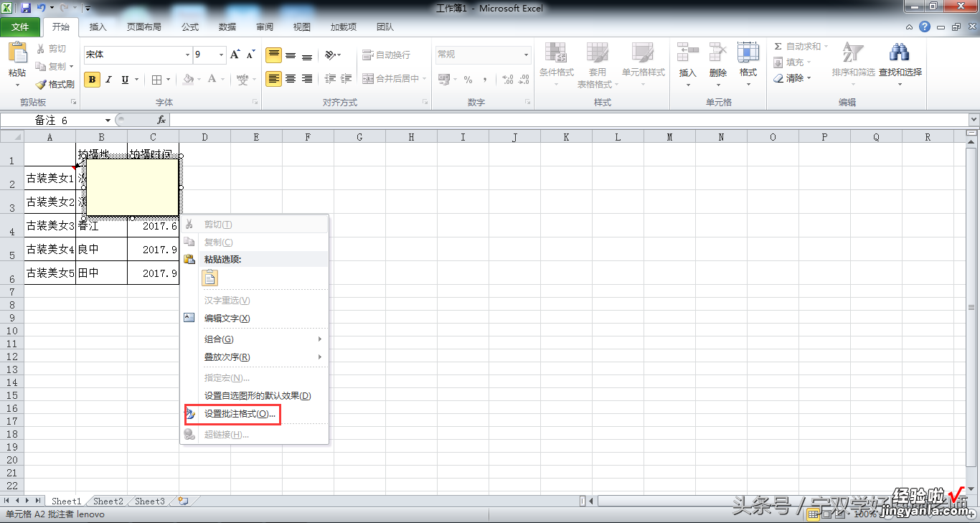Toggle Italic formatting
The height and width of the screenshot is (523, 980).
[109, 80]
